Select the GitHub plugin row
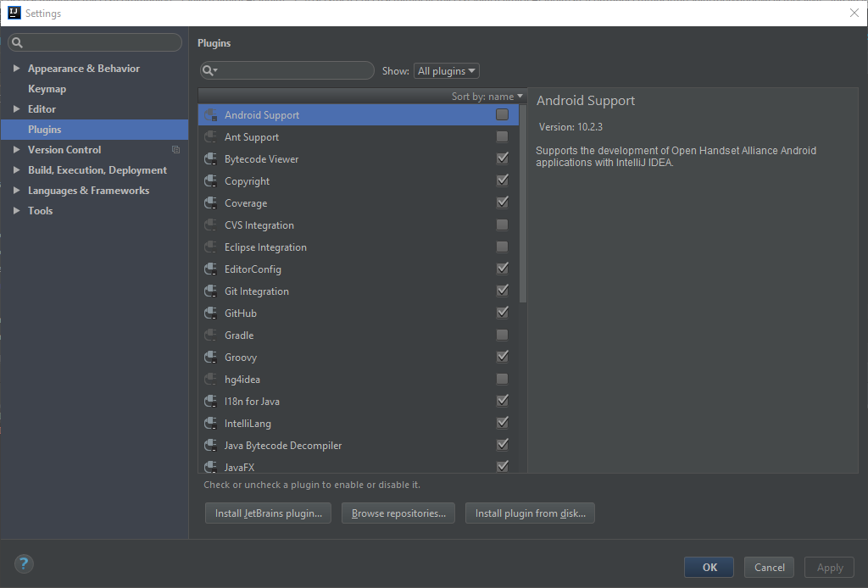The image size is (868, 588). point(359,313)
